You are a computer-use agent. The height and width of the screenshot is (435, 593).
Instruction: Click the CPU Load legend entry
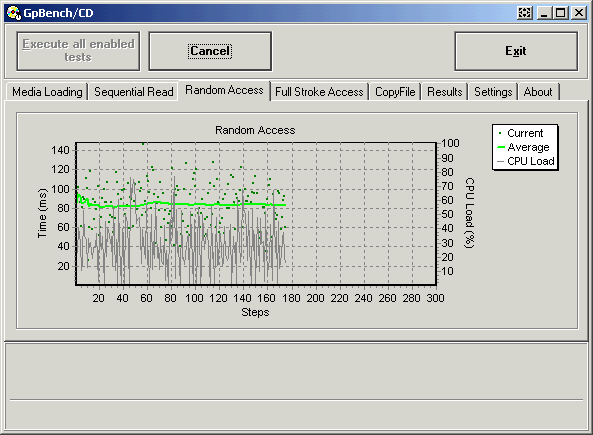(526, 161)
